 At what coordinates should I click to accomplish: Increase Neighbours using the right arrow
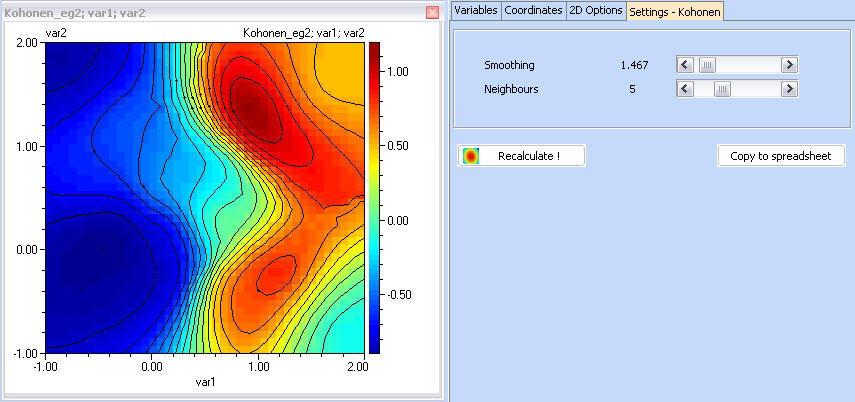click(x=789, y=89)
